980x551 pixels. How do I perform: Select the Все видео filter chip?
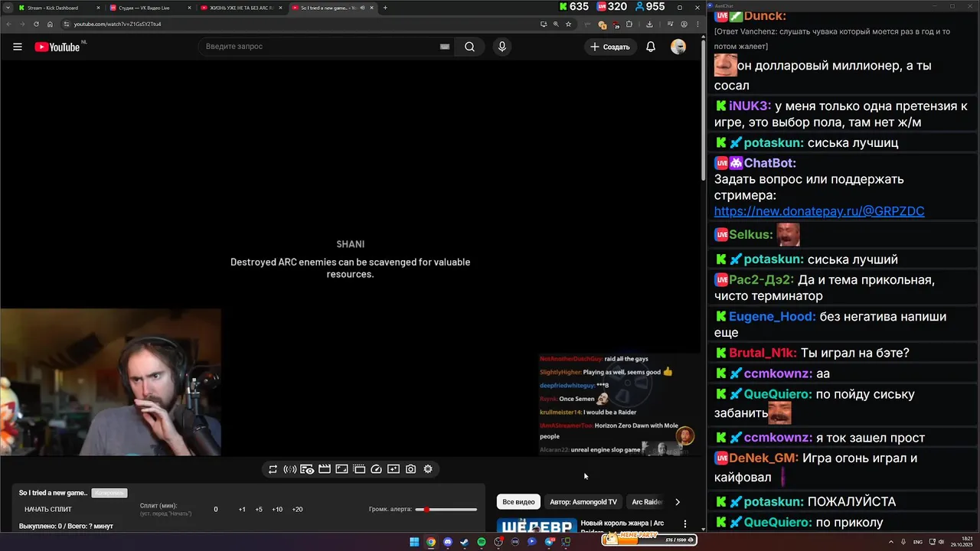518,502
